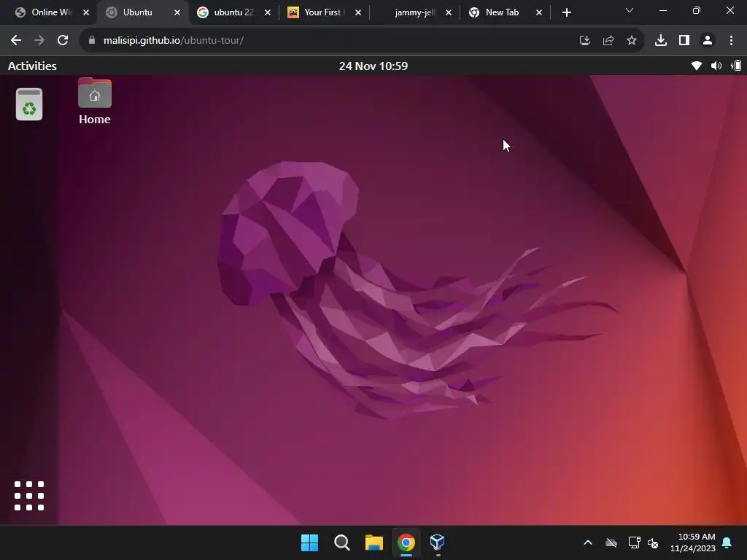
Task: Open the Home folder on desktop
Action: (95, 101)
